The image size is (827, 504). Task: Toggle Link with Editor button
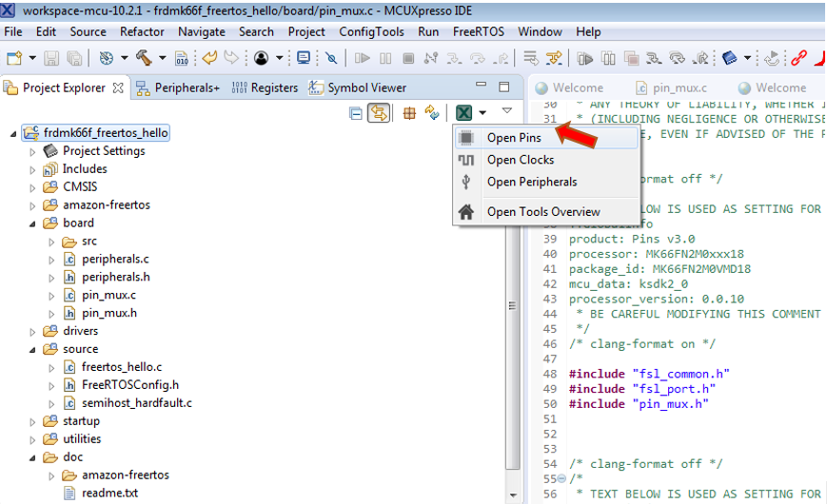click(x=379, y=113)
